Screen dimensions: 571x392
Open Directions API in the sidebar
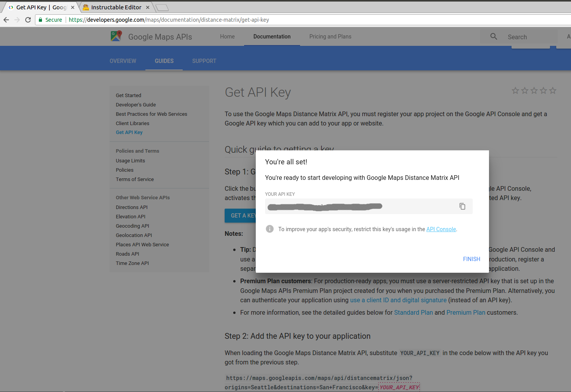132,207
